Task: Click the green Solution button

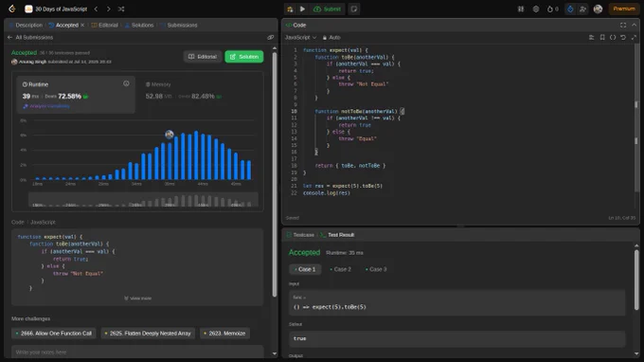Action: click(244, 57)
